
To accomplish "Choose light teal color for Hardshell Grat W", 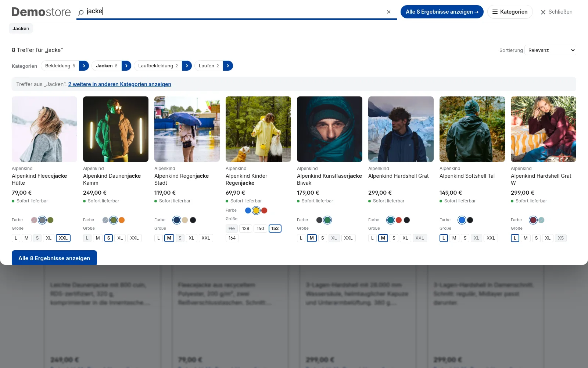I will point(541,220).
